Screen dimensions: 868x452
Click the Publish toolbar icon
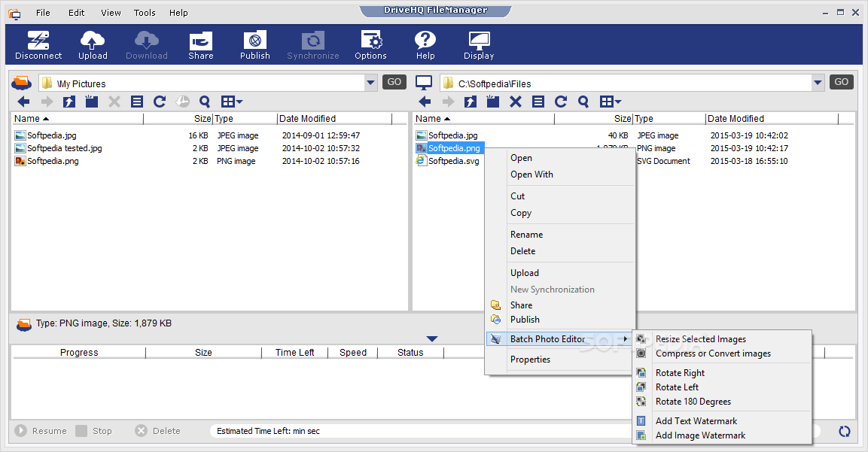coord(254,45)
